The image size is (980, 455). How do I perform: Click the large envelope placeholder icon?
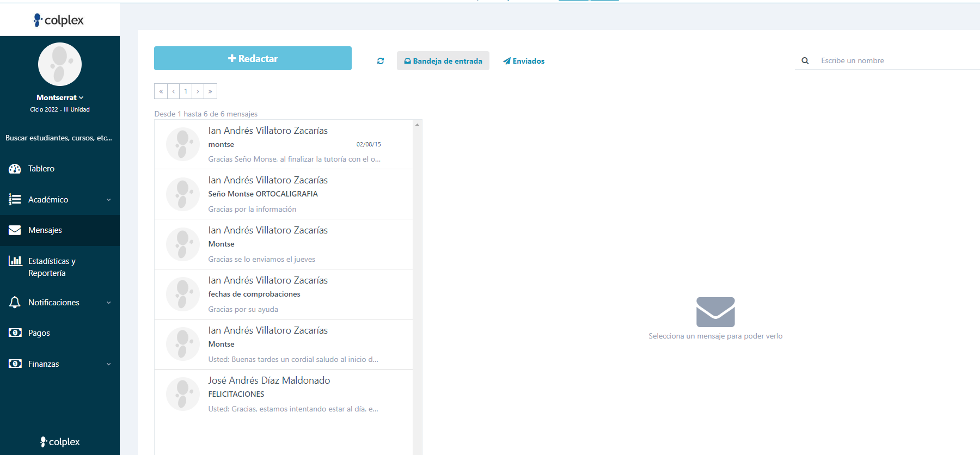pyautogui.click(x=715, y=312)
